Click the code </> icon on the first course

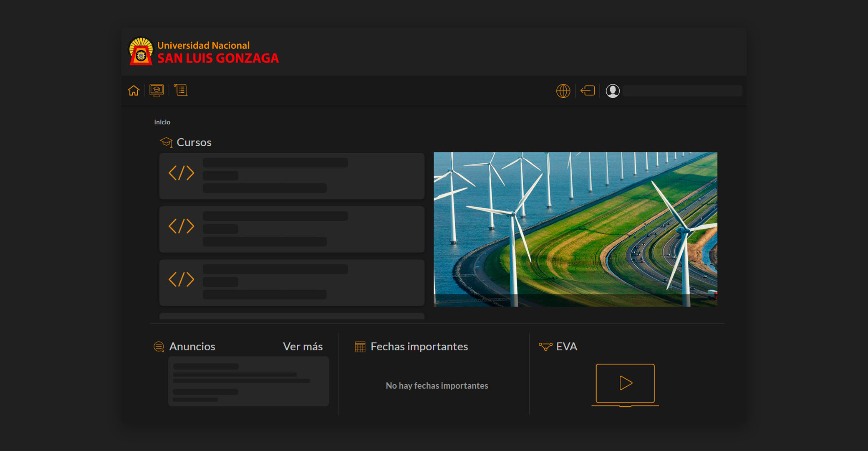click(x=181, y=173)
